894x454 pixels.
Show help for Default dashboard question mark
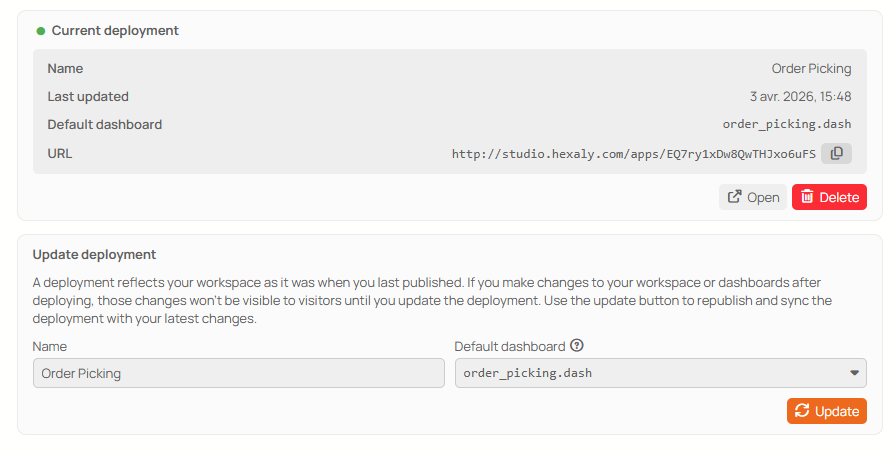tap(577, 346)
